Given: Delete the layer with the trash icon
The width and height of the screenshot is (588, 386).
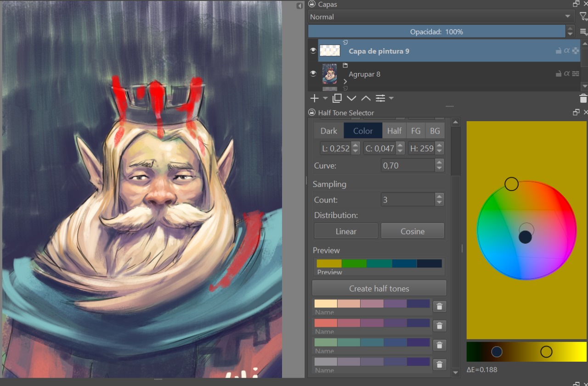Looking at the screenshot, I should click(583, 98).
